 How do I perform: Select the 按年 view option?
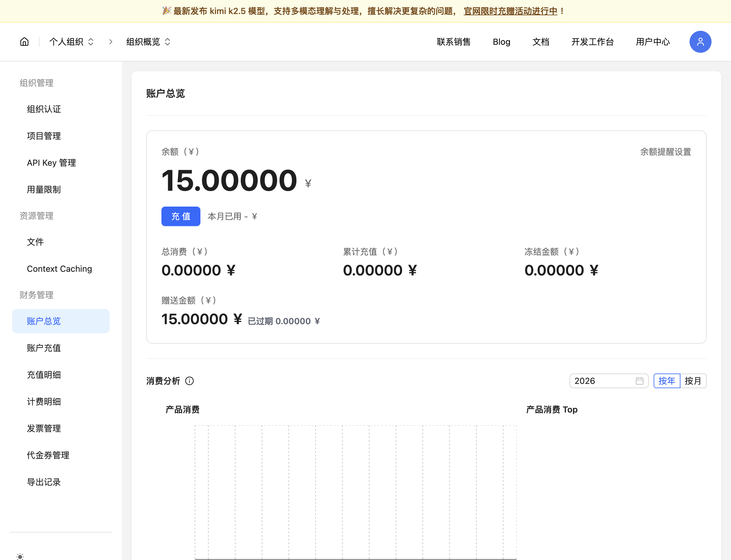tap(667, 381)
